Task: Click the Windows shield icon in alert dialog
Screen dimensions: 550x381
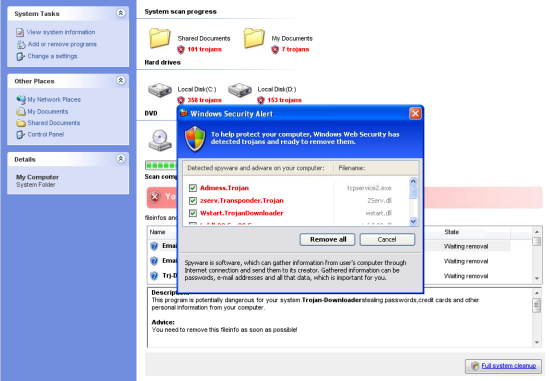Action: (195, 139)
